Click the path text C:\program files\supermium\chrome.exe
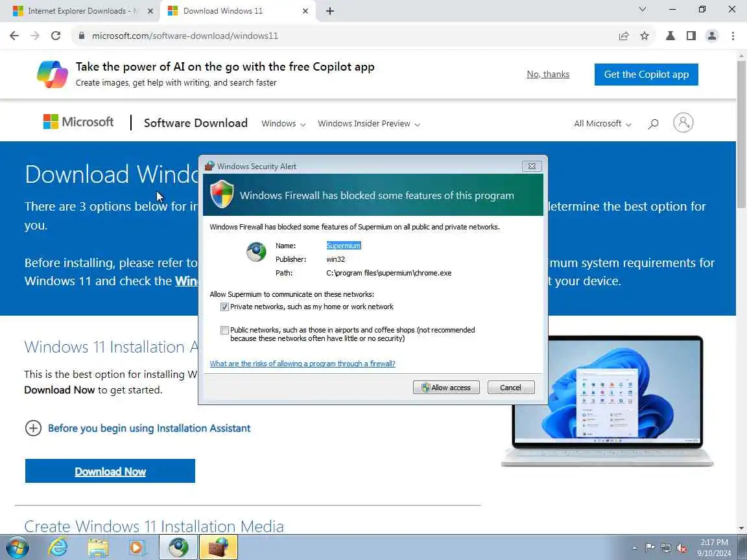 click(389, 274)
